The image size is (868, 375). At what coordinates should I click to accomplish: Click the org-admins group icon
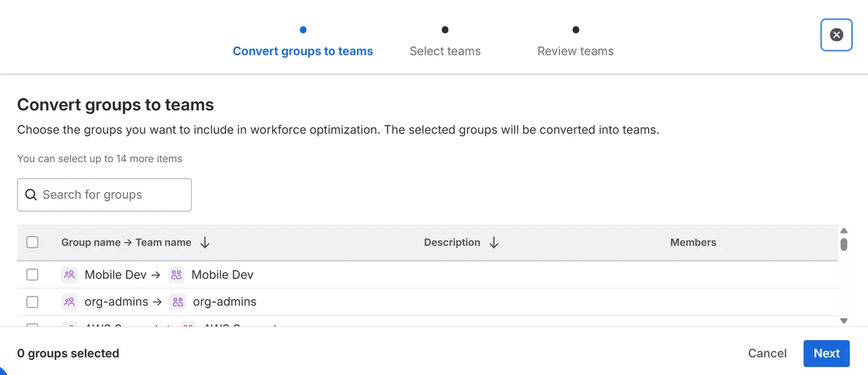70,301
